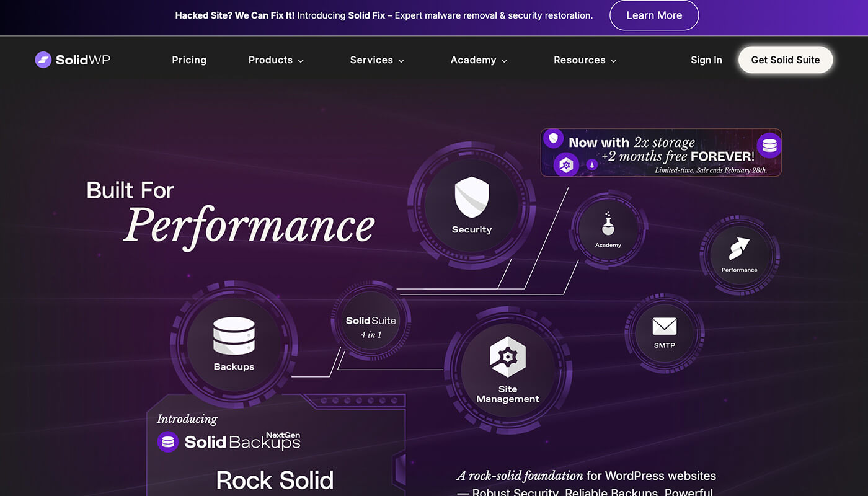This screenshot has height=496, width=868.
Task: Click the 'Rock Solid' heading text
Action: (x=275, y=480)
